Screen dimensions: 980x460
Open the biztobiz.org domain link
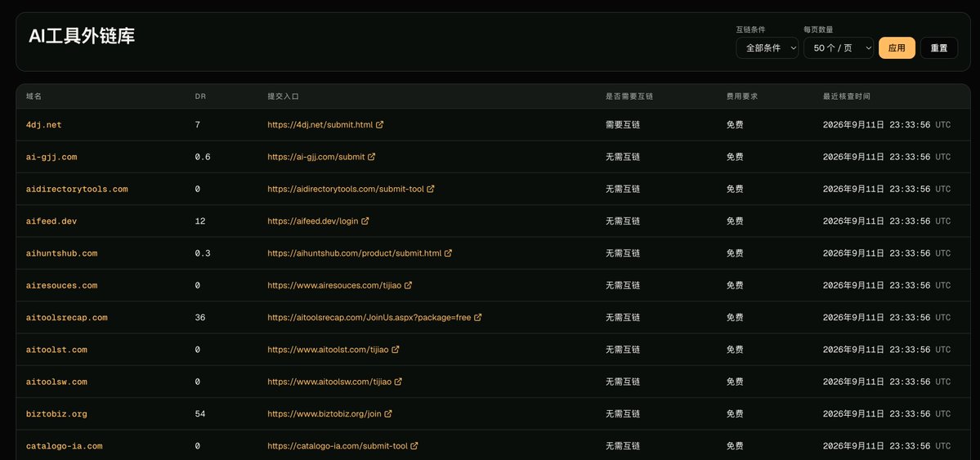(x=56, y=413)
